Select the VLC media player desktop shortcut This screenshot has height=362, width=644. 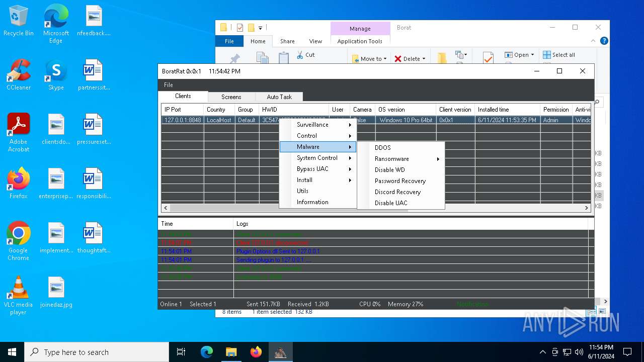tap(19, 296)
